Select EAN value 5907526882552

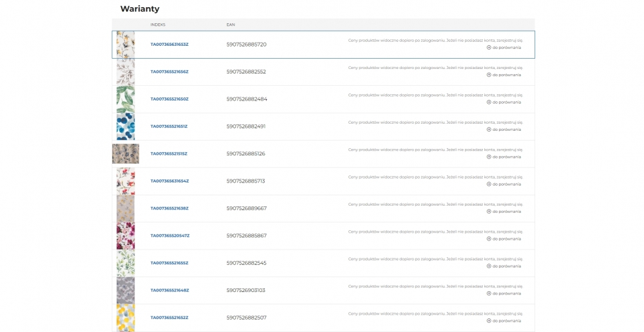pos(247,72)
